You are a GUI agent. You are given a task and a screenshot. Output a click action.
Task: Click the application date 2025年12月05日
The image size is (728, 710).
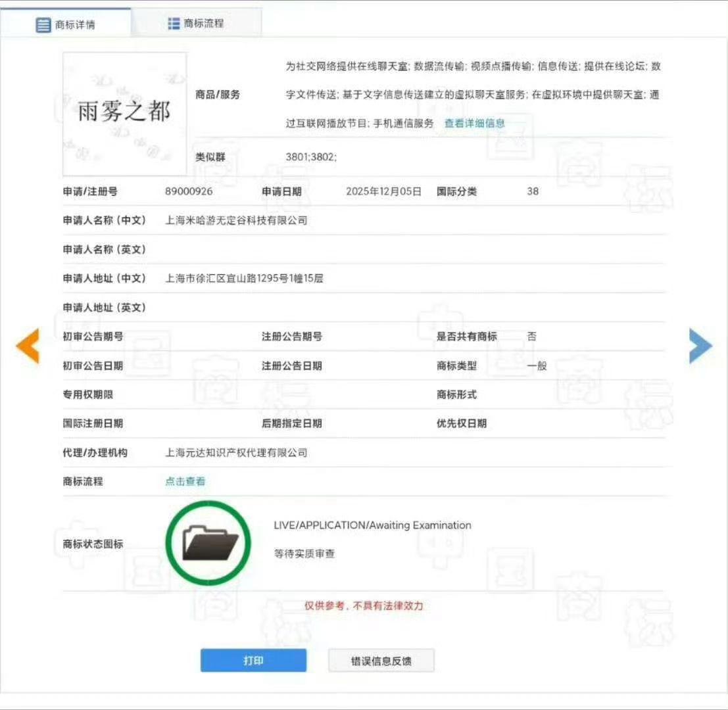383,192
